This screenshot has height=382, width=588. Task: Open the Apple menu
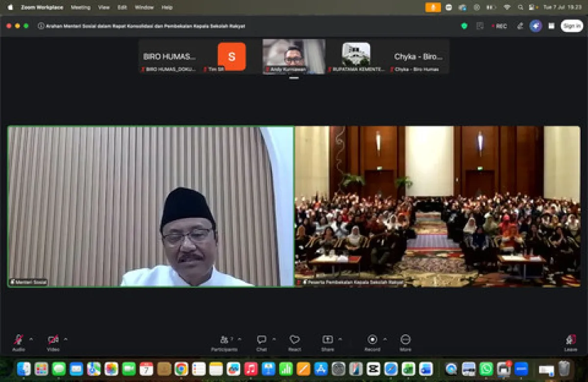click(10, 7)
